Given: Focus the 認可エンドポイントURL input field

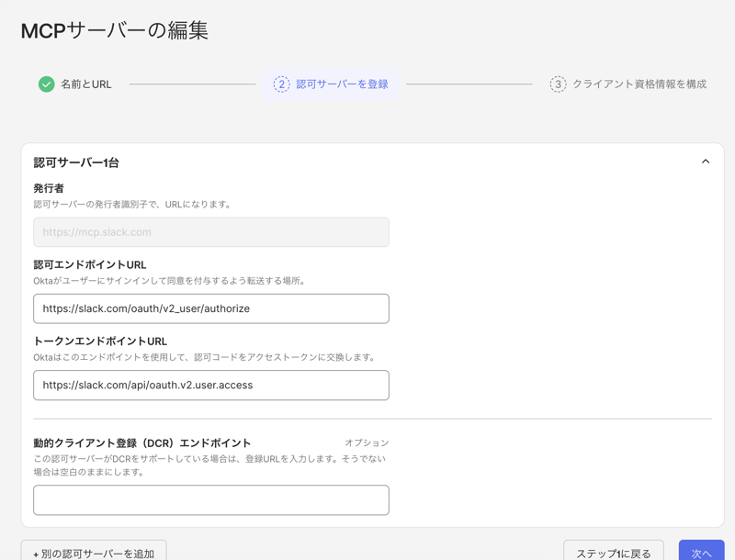Looking at the screenshot, I should [211, 308].
